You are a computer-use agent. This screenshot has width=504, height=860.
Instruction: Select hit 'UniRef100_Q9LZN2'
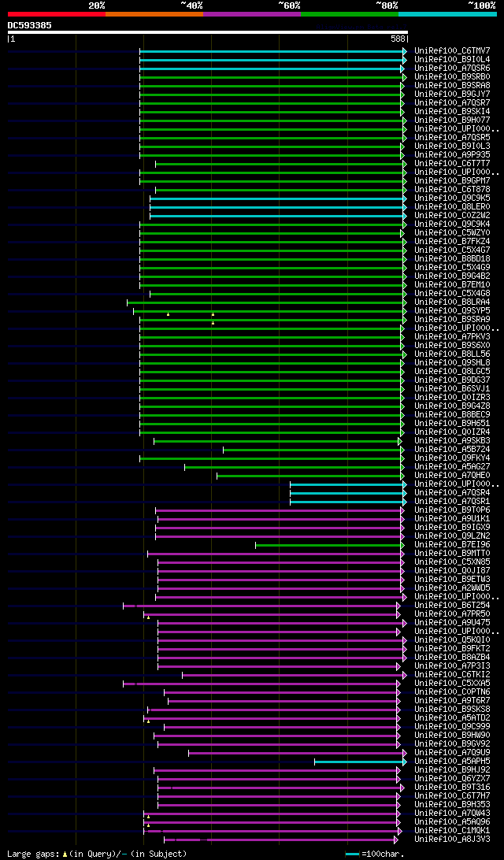point(452,536)
